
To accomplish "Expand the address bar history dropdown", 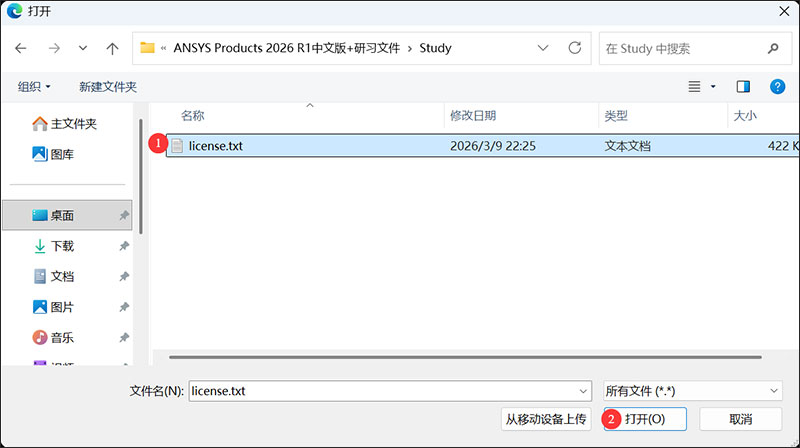I will coord(543,48).
